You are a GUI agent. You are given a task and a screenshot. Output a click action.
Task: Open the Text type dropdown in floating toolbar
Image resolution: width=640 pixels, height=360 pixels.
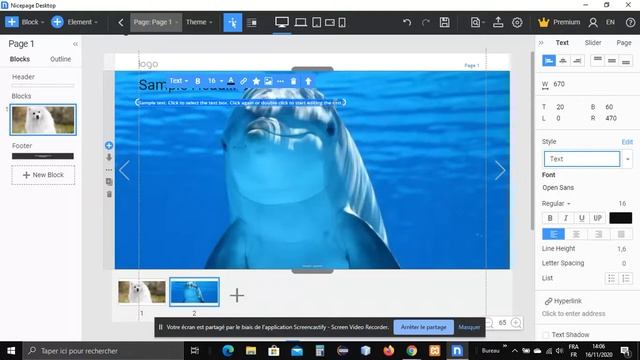tap(178, 81)
